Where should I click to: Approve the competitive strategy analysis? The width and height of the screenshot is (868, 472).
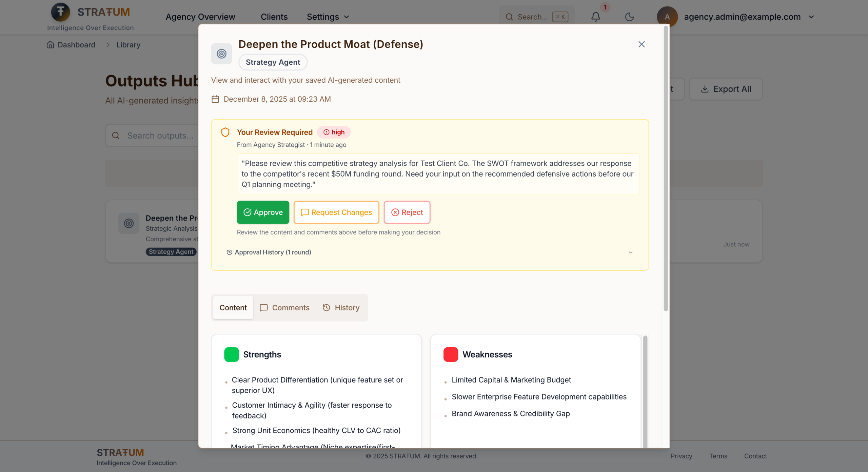pos(263,212)
